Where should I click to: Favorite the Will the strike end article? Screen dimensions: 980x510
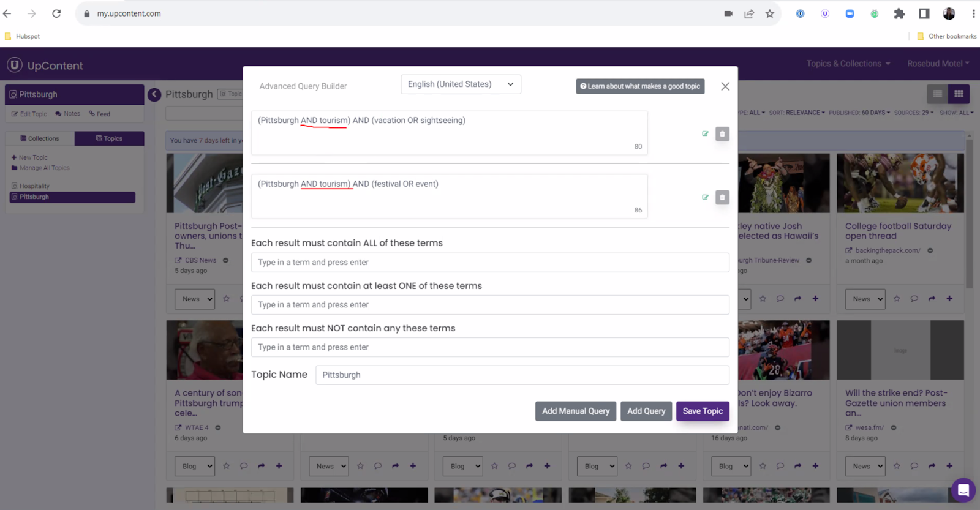897,466
